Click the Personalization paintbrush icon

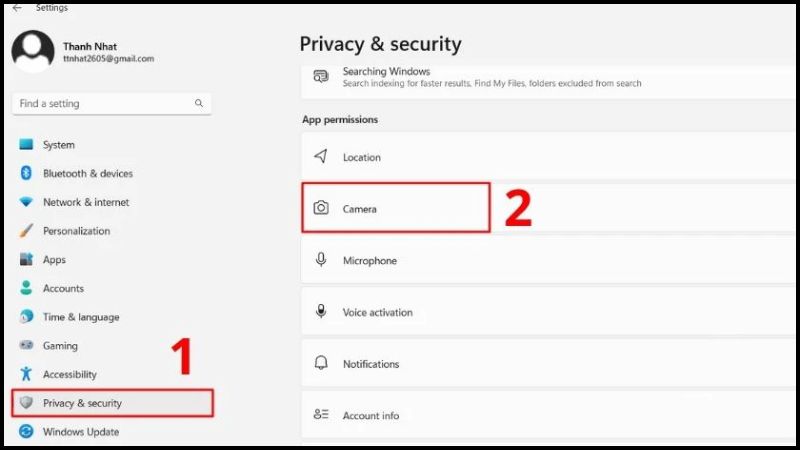click(x=26, y=231)
